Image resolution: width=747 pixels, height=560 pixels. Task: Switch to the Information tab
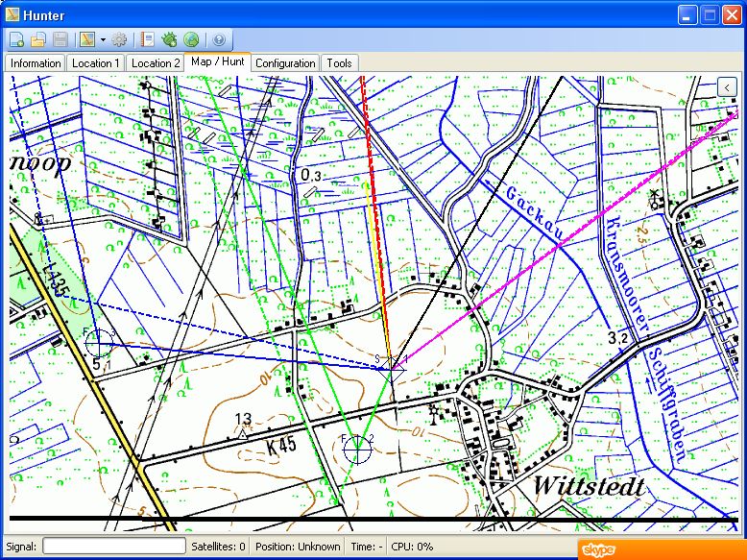coord(36,63)
